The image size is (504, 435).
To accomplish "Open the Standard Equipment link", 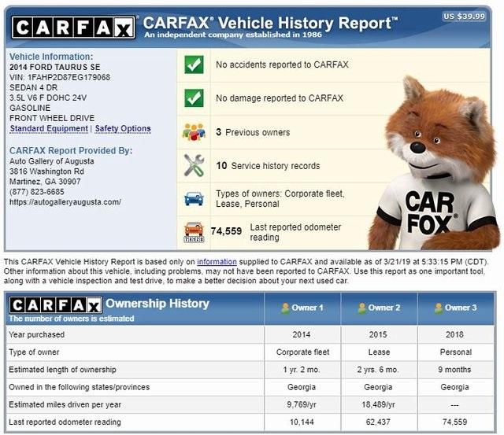I will click(49, 128).
